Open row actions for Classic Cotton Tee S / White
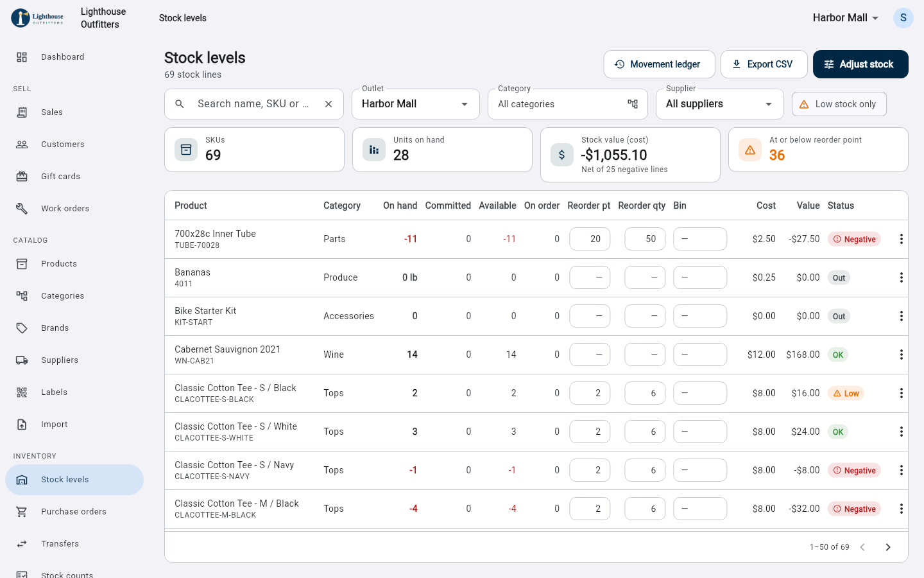The image size is (924, 578). coord(902,432)
